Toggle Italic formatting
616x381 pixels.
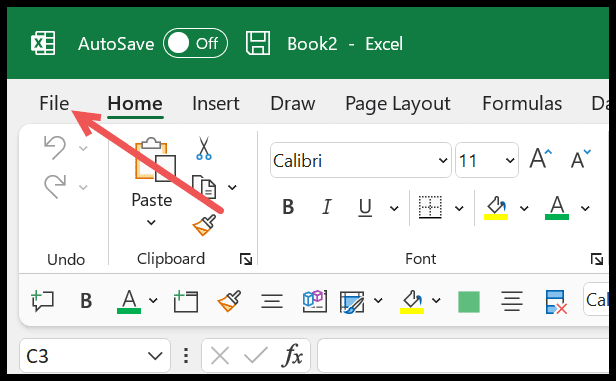click(326, 207)
